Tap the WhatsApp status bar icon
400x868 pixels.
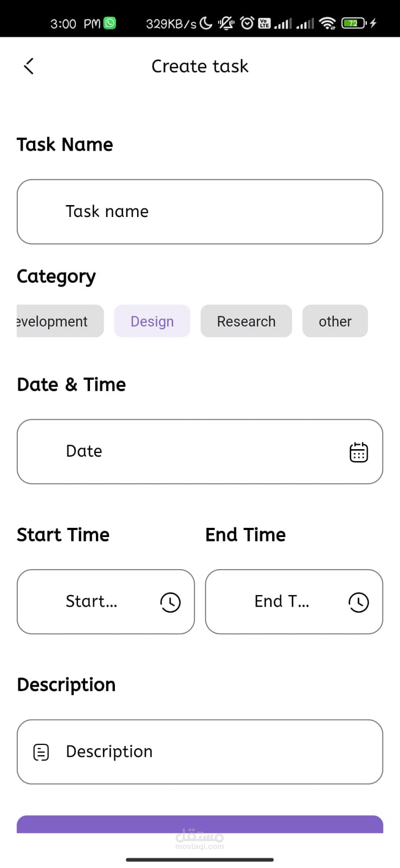[x=110, y=23]
